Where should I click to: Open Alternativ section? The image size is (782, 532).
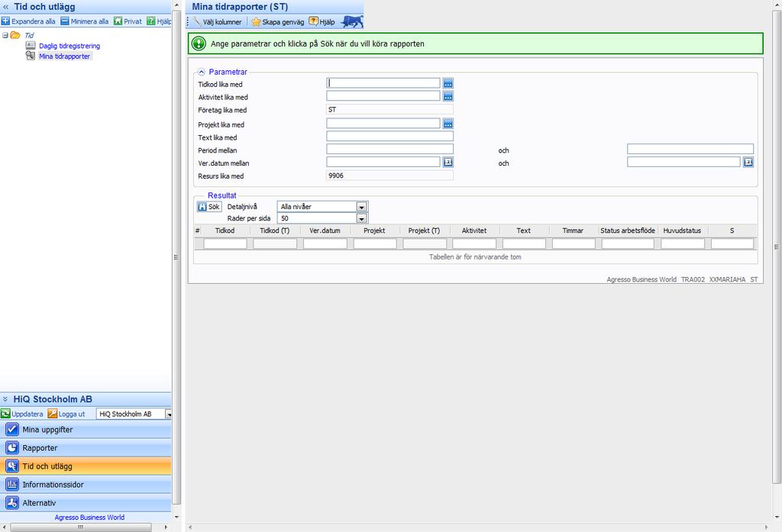[86, 502]
